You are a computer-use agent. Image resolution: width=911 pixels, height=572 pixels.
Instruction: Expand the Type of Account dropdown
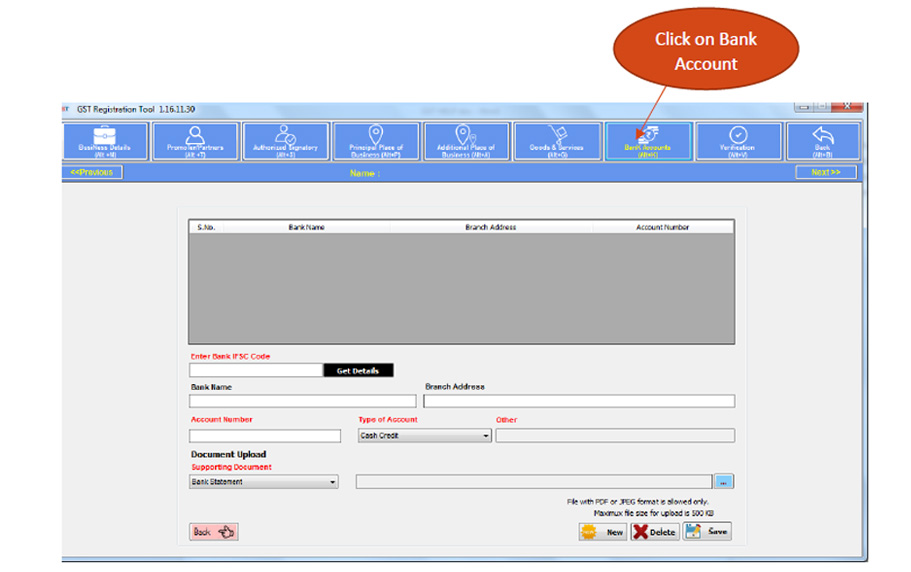pos(486,436)
